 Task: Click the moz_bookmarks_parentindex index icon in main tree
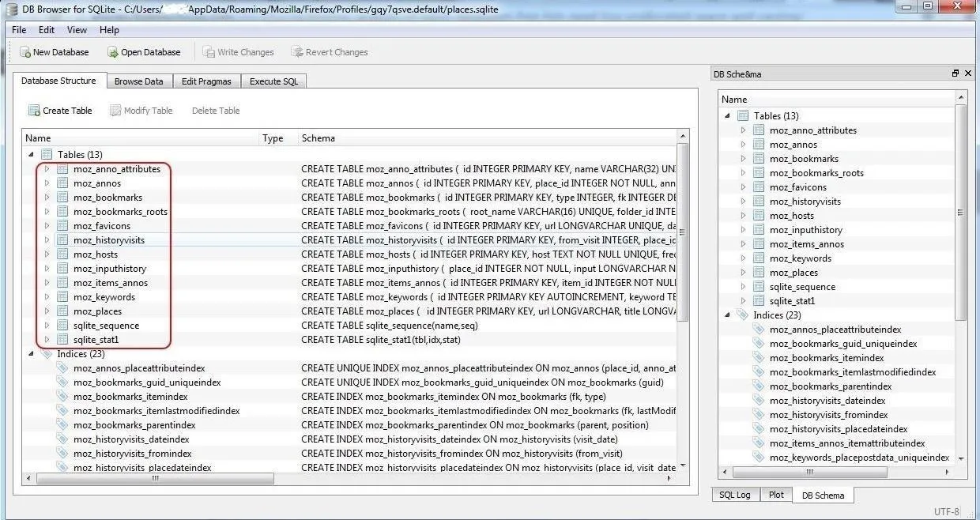click(x=62, y=425)
